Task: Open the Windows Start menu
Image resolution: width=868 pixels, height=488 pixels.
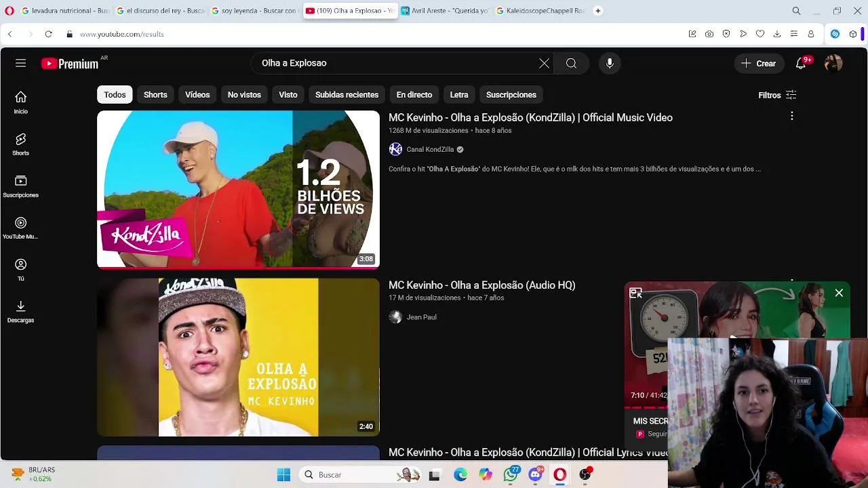Action: pos(283,474)
